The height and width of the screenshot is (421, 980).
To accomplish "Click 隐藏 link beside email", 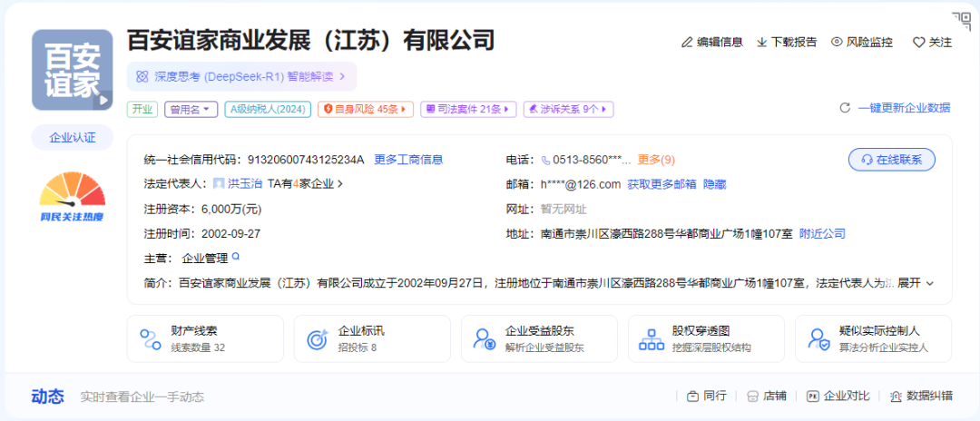I will (715, 184).
